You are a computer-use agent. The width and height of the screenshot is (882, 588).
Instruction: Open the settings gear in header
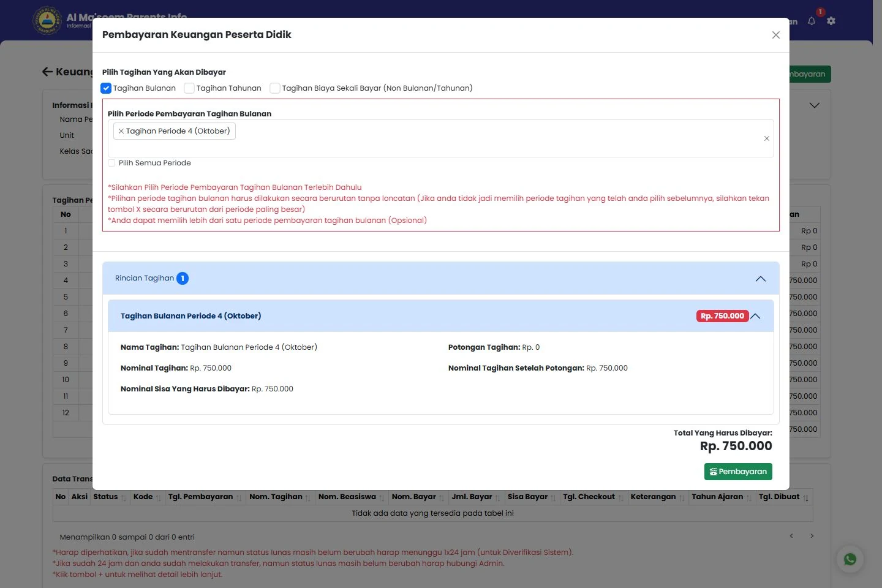(831, 21)
